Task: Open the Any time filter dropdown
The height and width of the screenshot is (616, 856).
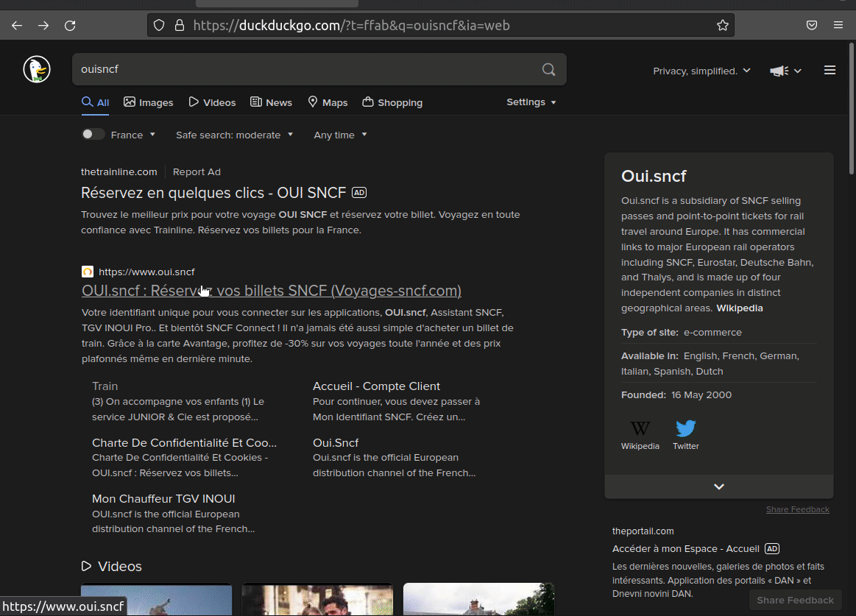Action: pos(340,135)
